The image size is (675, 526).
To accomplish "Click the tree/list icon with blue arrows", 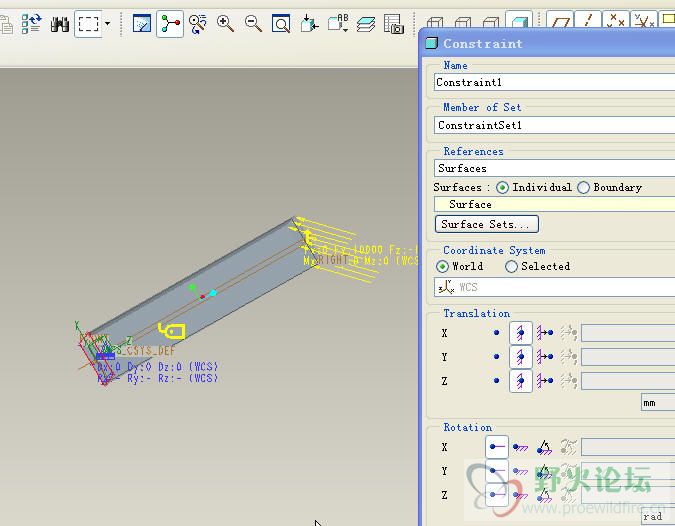I will [x=31, y=24].
